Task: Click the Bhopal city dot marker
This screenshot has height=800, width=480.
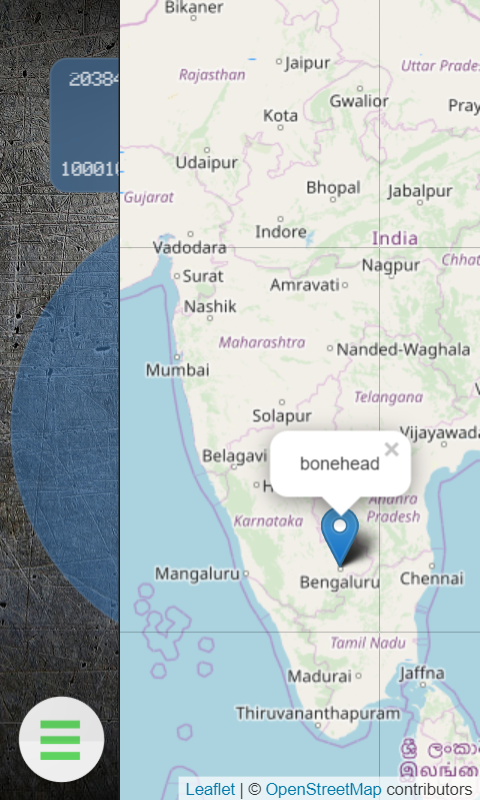Action: [333, 199]
